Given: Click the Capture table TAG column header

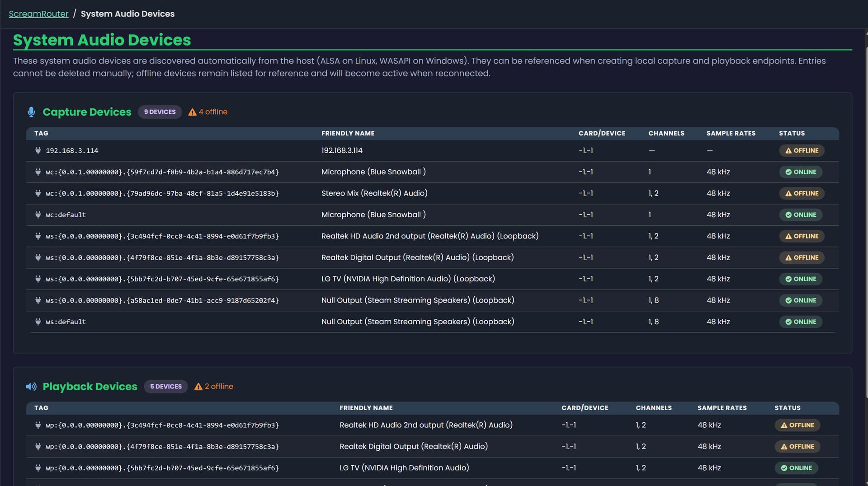Looking at the screenshot, I should click(41, 133).
